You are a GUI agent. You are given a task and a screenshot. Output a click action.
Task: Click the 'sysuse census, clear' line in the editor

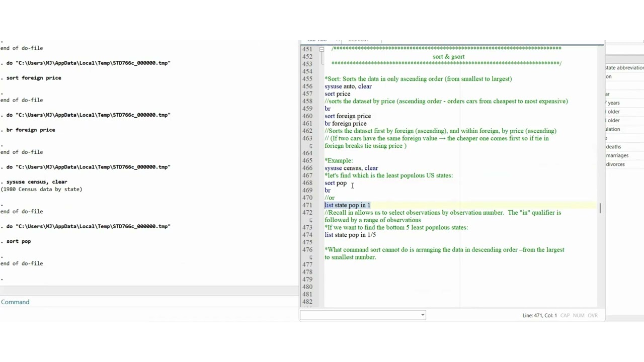tap(351, 168)
